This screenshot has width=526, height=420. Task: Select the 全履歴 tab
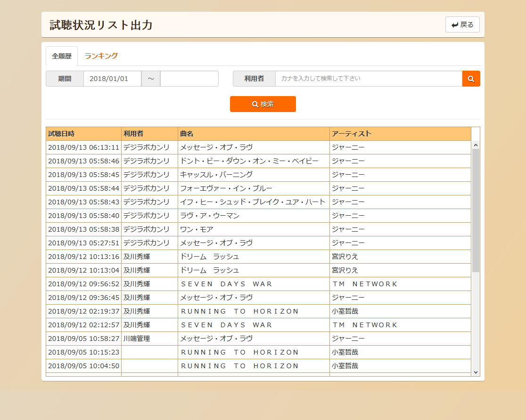[62, 56]
